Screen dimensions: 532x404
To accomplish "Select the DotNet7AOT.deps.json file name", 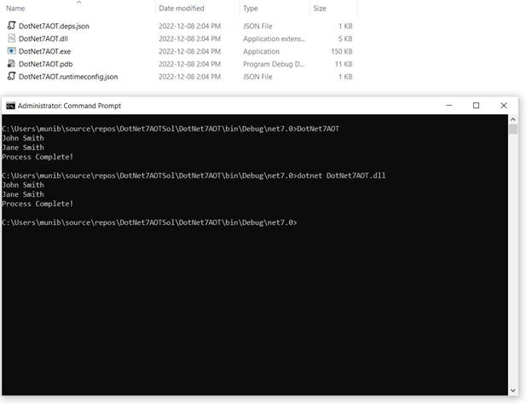I will click(x=54, y=26).
